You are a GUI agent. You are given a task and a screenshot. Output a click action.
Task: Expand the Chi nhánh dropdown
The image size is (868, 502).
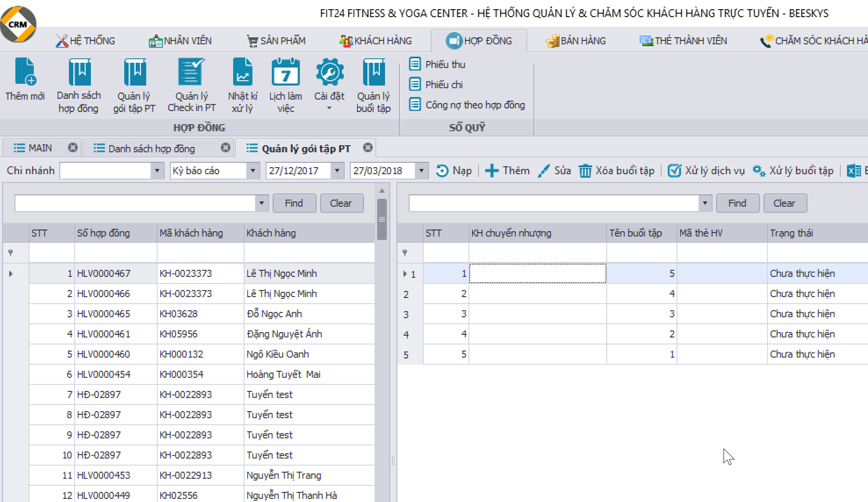(157, 171)
